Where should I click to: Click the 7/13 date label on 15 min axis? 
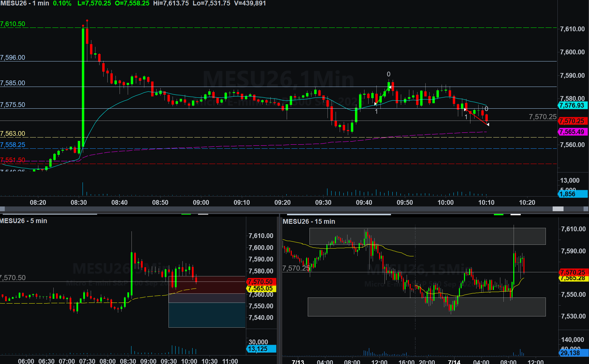click(x=298, y=362)
